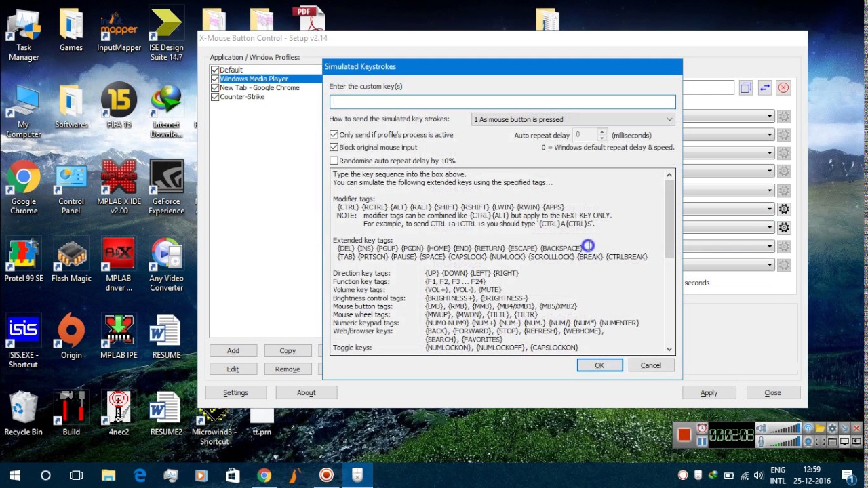
Task: Open the Task Manager desktop shortcut
Action: pos(24,35)
